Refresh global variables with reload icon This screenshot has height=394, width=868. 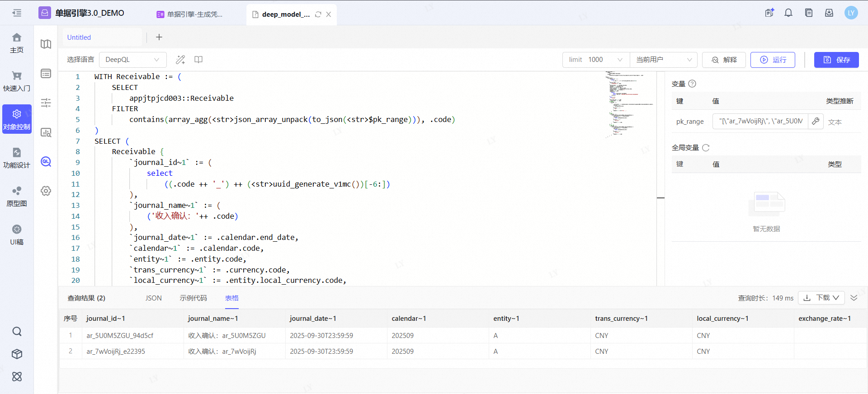click(x=706, y=148)
